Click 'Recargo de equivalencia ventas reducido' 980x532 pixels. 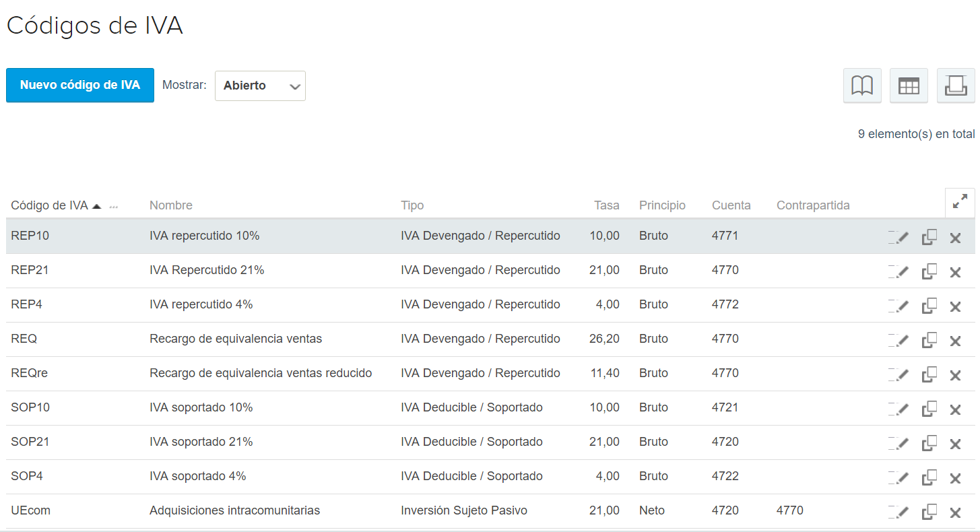click(x=261, y=373)
